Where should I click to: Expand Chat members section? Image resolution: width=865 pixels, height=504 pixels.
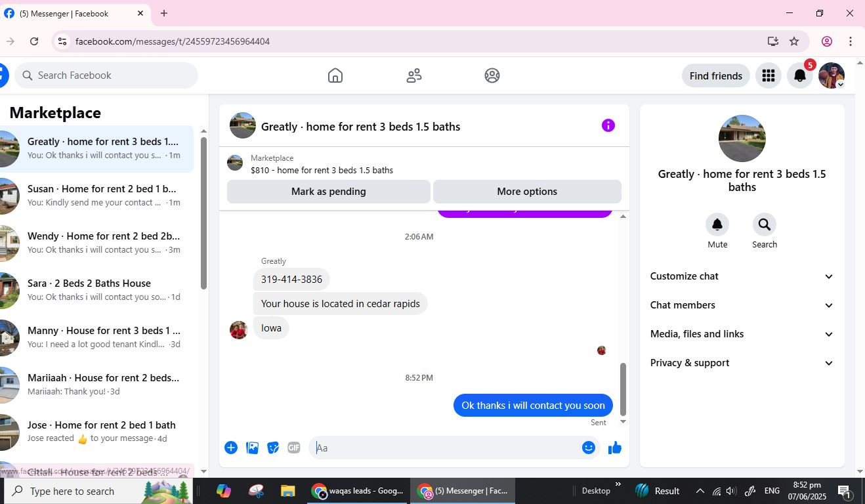click(742, 305)
